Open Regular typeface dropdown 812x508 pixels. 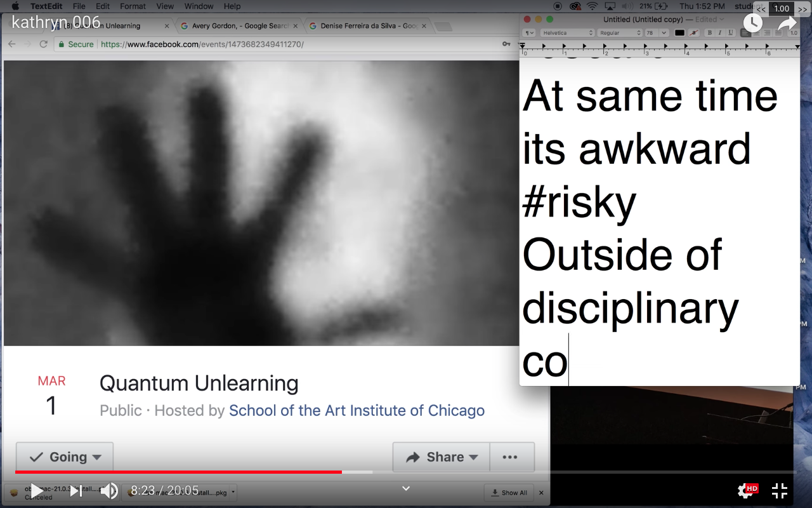point(619,32)
